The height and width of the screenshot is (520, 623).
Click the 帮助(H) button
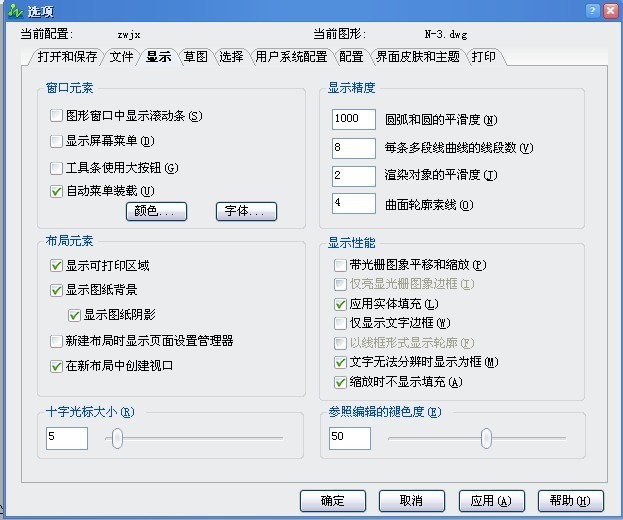coord(571,501)
